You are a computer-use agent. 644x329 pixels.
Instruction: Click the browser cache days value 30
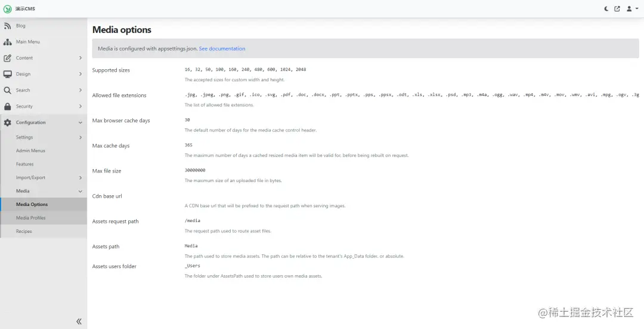(x=187, y=120)
